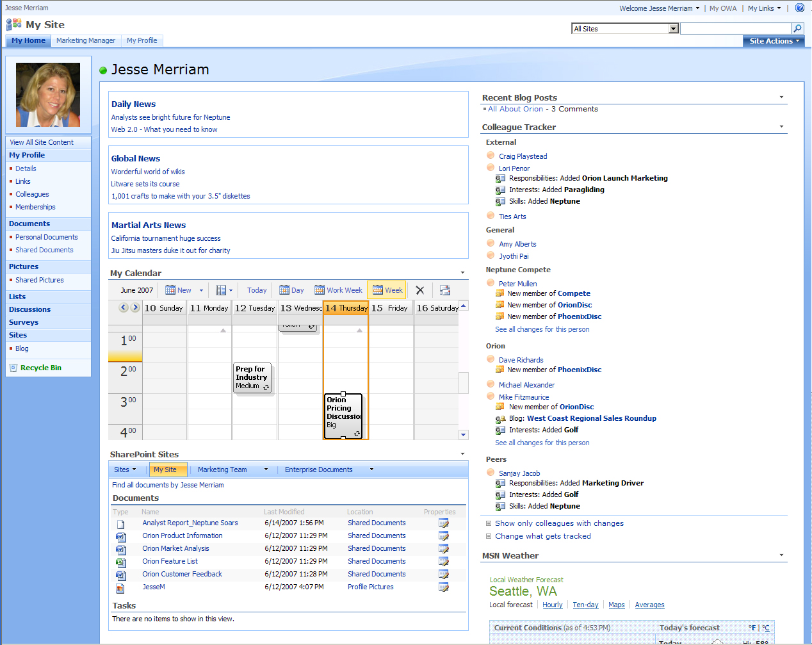Click file type icon for Orion Product Information

[120, 537]
